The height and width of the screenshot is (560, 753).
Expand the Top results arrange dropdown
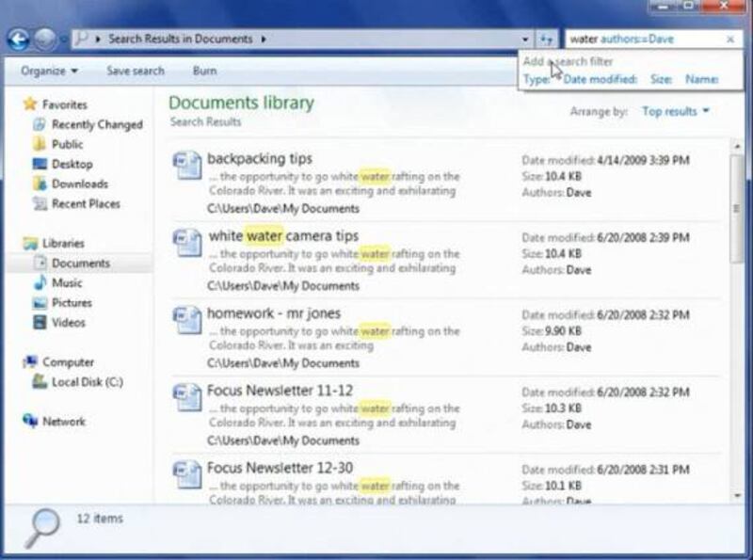(x=675, y=111)
